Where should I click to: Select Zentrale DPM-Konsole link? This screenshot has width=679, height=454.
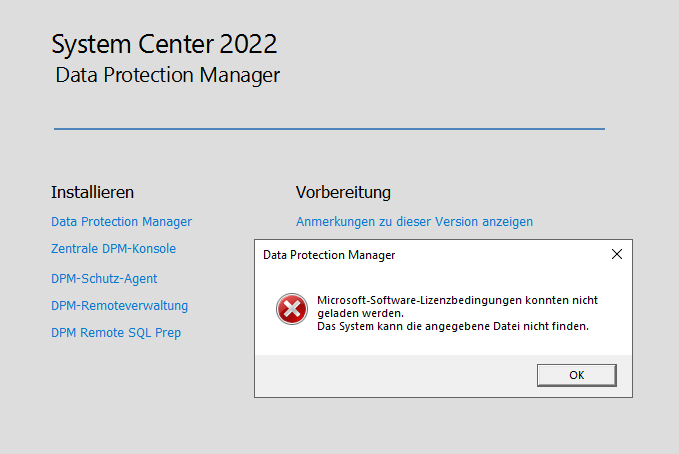(113, 249)
